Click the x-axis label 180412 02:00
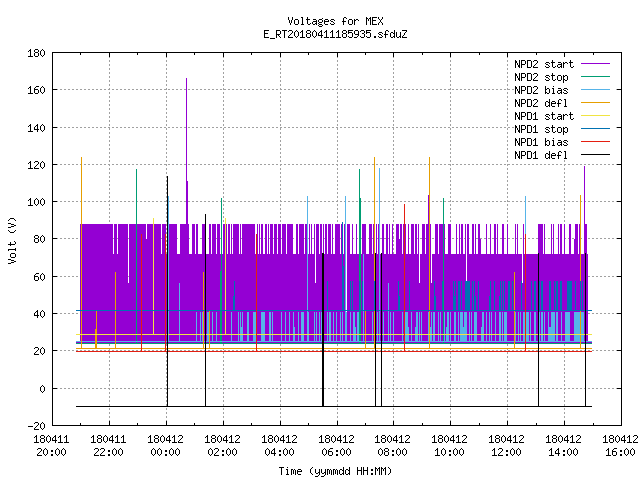 click(222, 446)
